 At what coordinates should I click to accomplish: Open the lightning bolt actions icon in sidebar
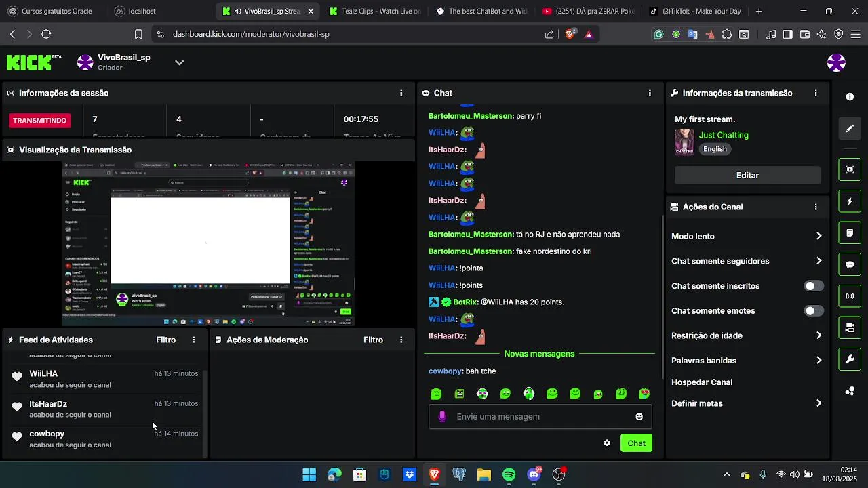(850, 201)
